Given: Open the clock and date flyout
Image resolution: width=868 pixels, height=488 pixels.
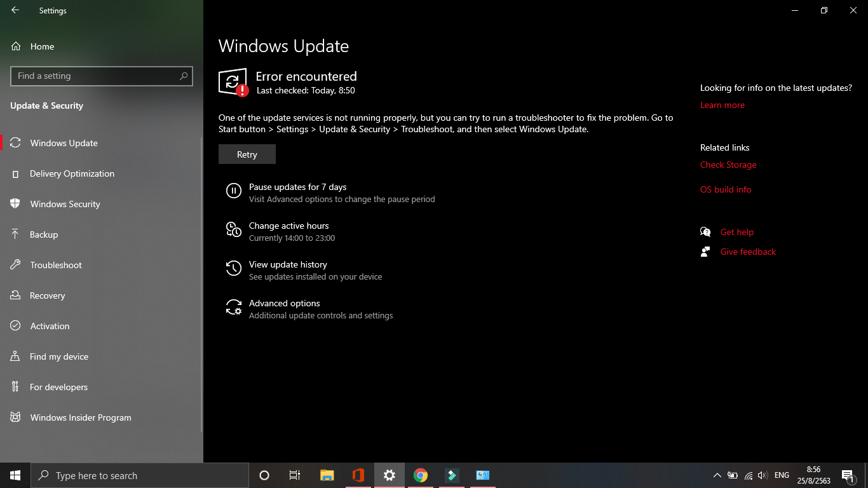Looking at the screenshot, I should (813, 475).
